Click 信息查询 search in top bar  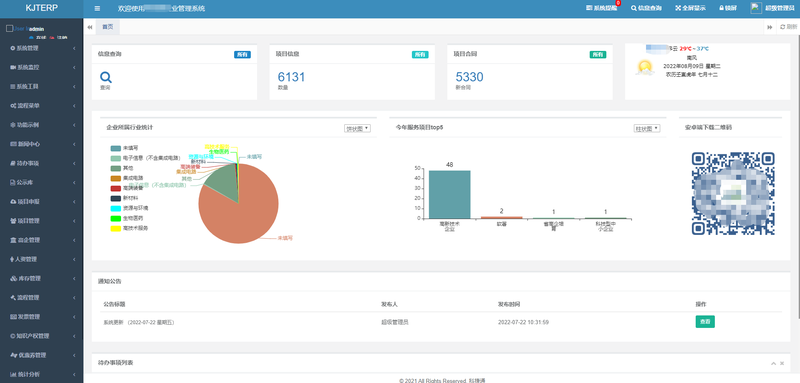(x=646, y=8)
